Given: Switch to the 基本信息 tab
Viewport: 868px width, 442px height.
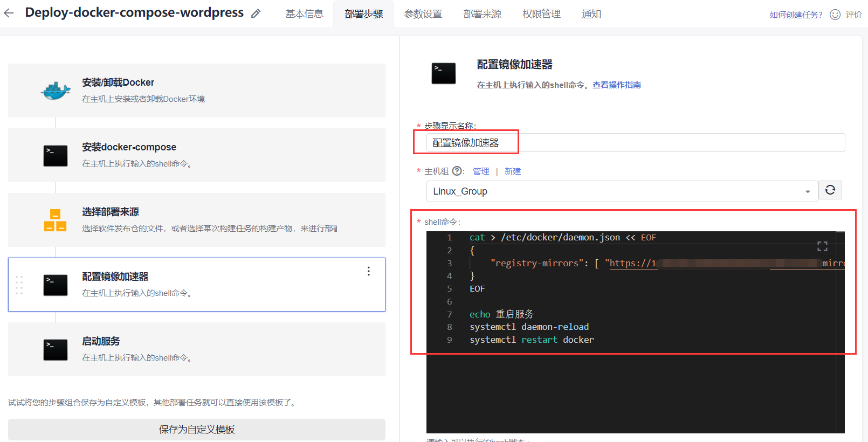Looking at the screenshot, I should point(305,14).
